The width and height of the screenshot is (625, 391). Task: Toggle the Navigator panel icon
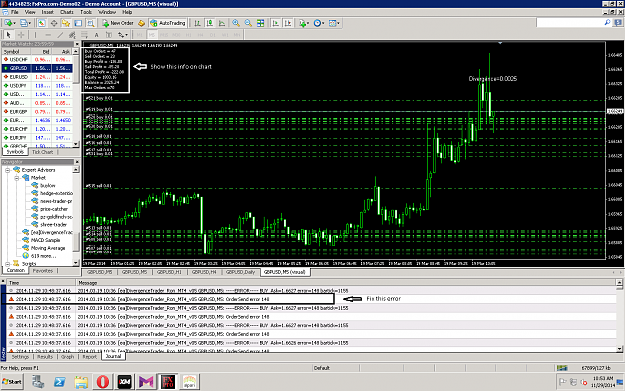66,23
